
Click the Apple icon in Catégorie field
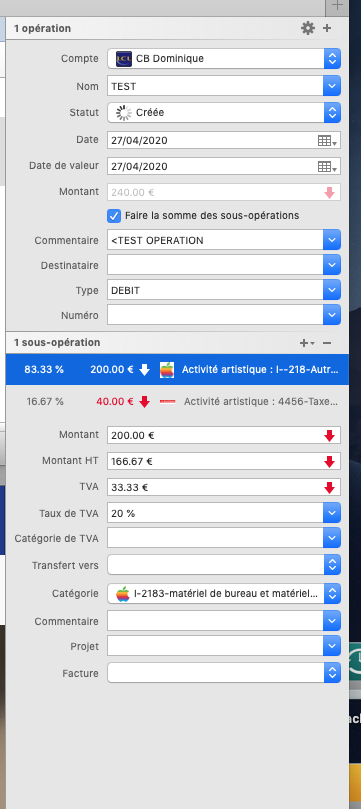pyautogui.click(x=122, y=594)
